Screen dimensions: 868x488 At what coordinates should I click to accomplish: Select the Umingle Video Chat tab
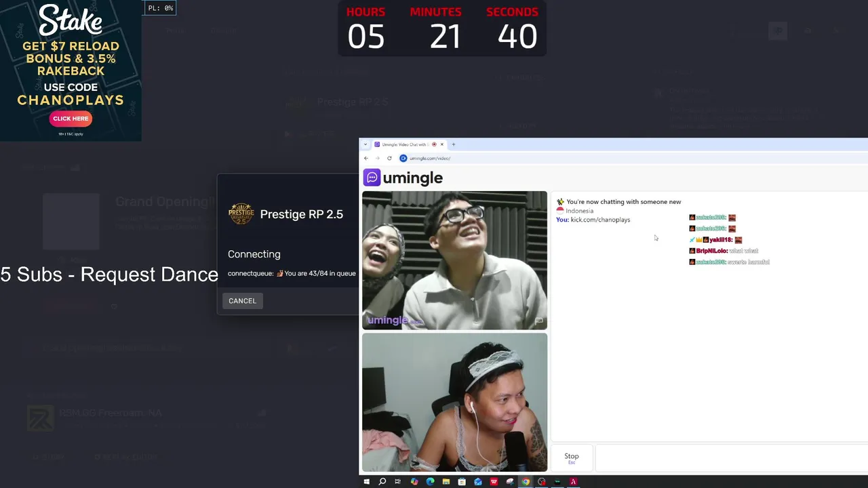click(409, 144)
